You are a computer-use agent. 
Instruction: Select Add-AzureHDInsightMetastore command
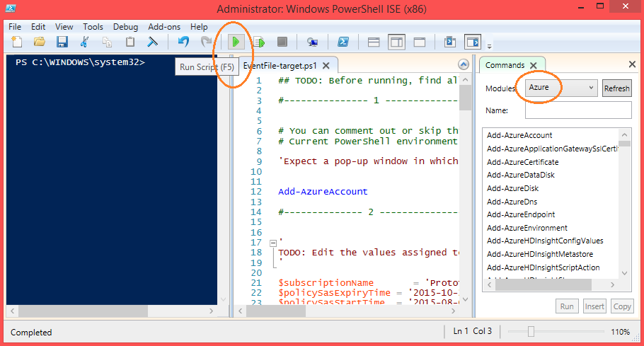540,254
